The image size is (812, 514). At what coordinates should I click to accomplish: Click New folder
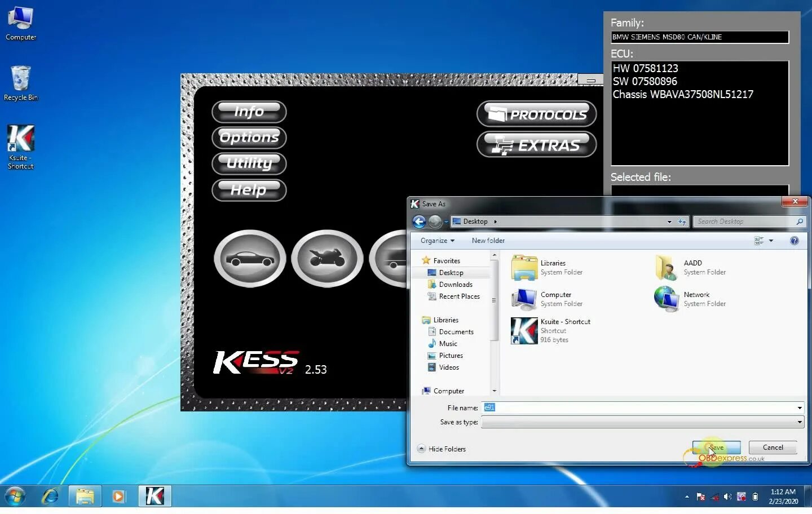pos(488,241)
